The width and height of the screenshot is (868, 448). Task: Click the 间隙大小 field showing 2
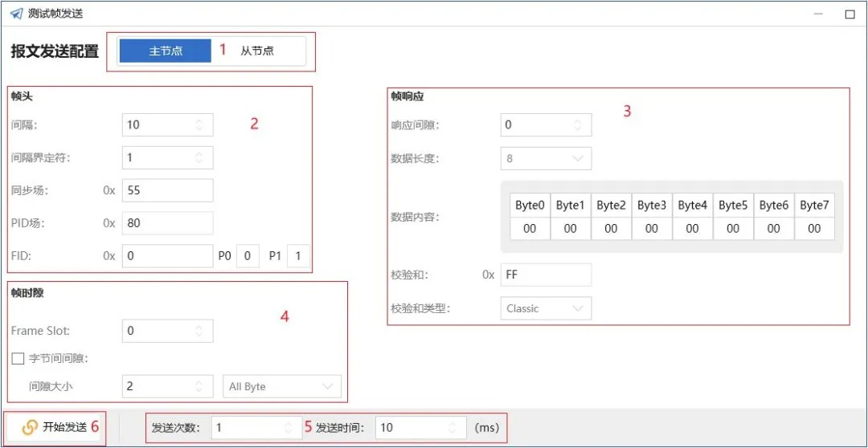click(167, 386)
